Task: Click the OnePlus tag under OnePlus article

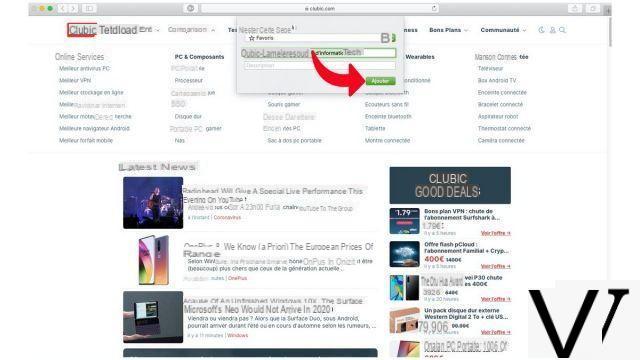Action: 237,278
